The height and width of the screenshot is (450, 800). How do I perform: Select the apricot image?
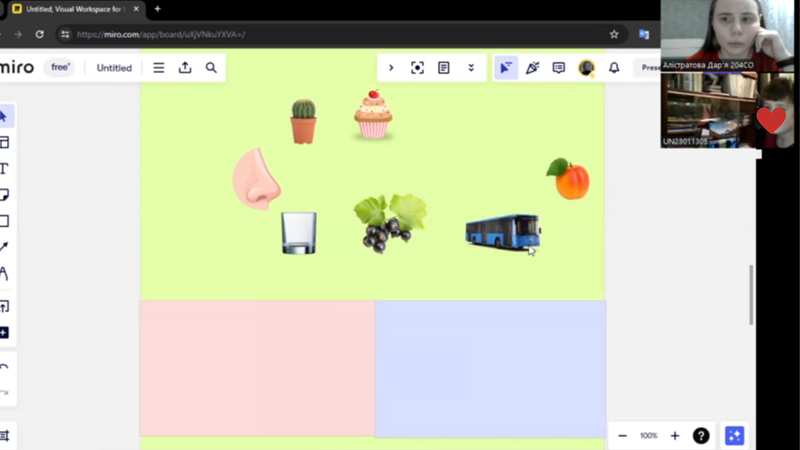(x=569, y=179)
